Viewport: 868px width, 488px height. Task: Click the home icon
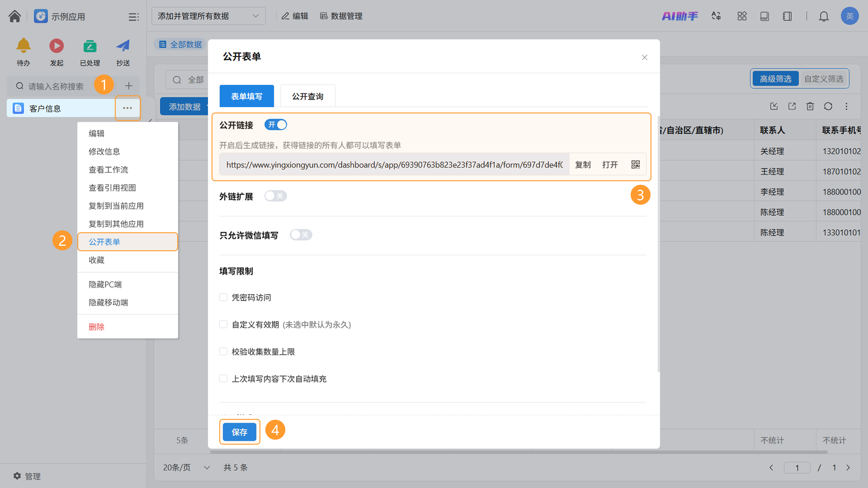pyautogui.click(x=14, y=16)
